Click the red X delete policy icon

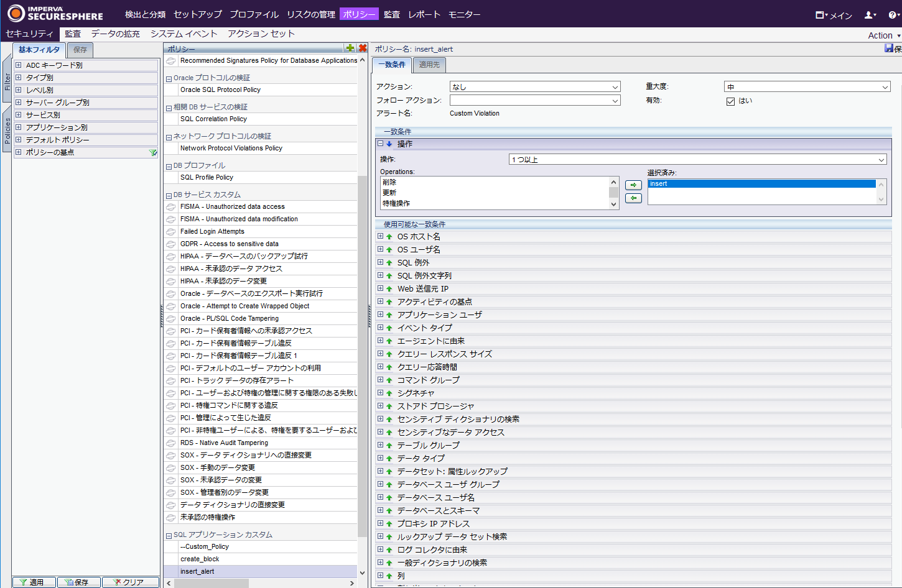[x=363, y=48]
